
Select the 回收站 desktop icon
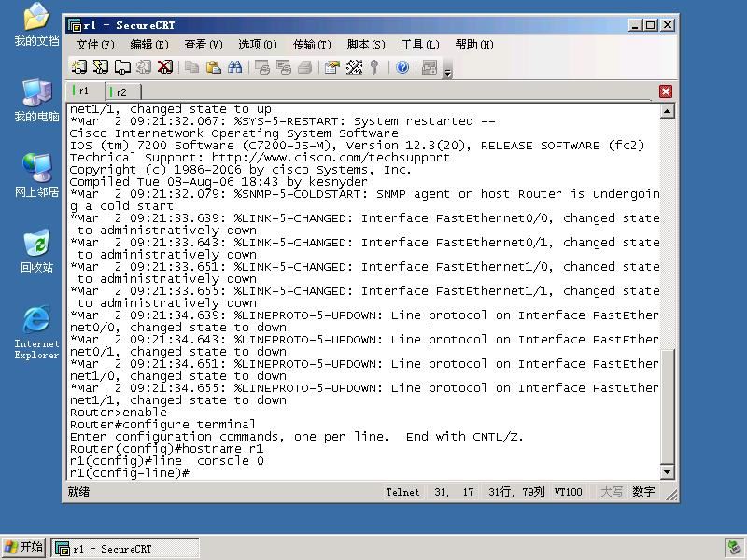tap(36, 251)
